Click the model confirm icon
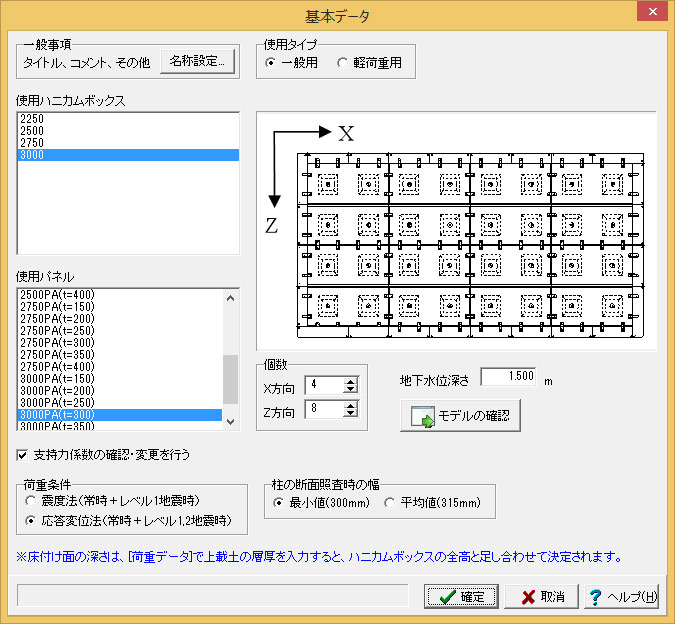Viewport: 675px width, 624px height. tap(423, 416)
